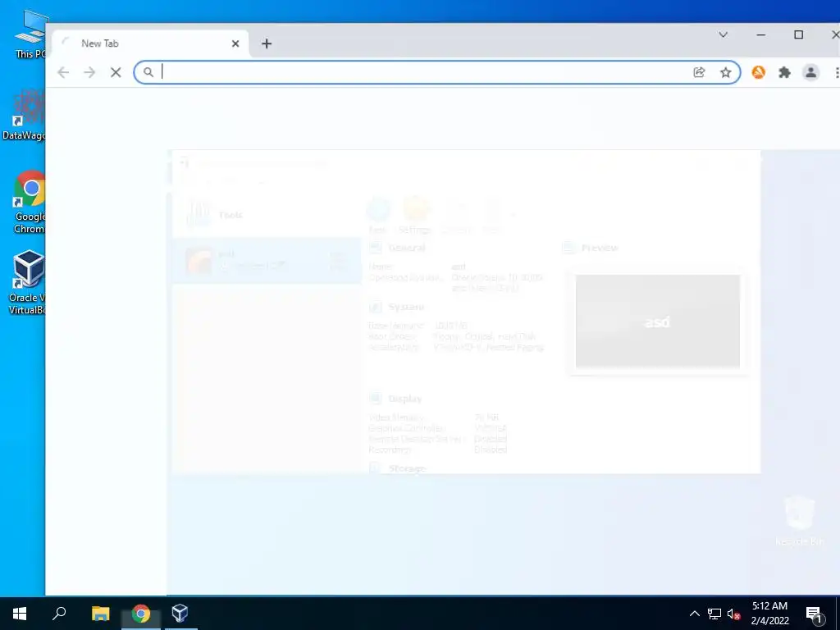The image size is (840, 630).
Task: Minimize the Chrome window
Action: pyautogui.click(x=760, y=34)
